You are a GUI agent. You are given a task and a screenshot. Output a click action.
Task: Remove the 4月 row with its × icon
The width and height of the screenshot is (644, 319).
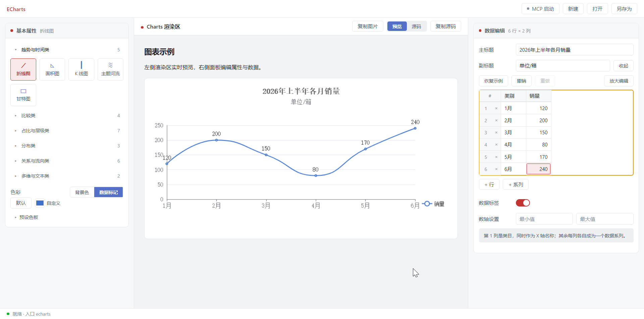click(x=496, y=145)
